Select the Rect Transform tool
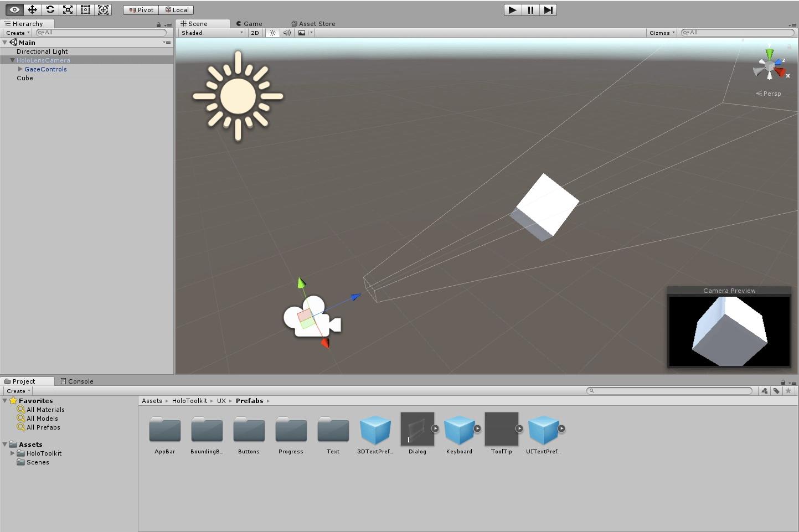The width and height of the screenshot is (799, 532). [85, 9]
